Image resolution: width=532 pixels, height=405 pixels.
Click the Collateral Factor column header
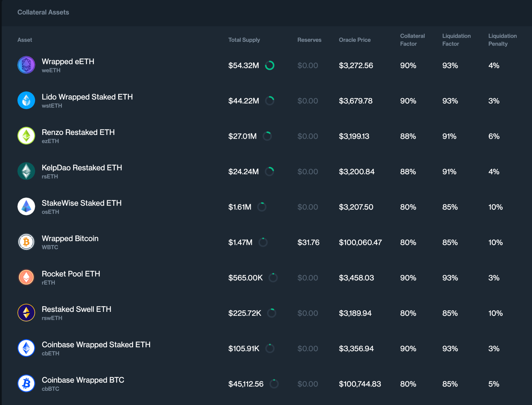412,40
